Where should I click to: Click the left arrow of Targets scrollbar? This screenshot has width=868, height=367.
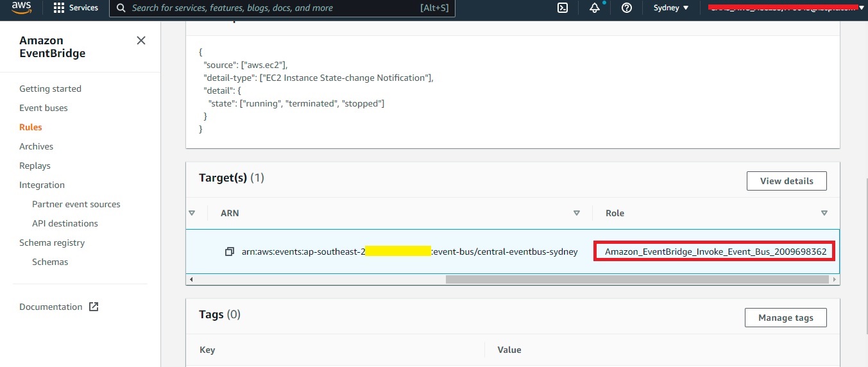pyautogui.click(x=191, y=280)
